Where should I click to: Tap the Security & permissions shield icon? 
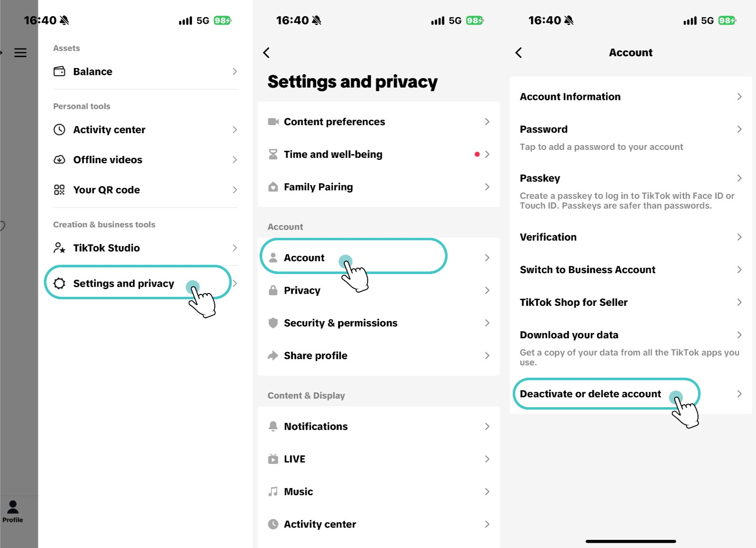tap(273, 323)
